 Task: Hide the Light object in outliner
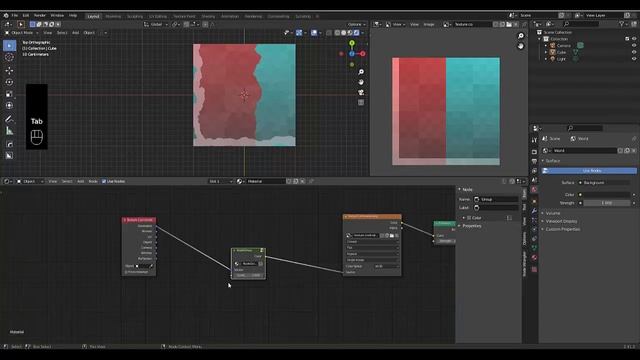coord(634,59)
